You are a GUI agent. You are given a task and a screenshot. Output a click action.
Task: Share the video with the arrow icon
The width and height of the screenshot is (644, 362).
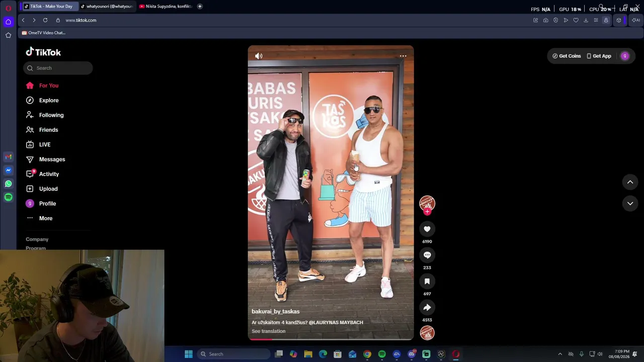(x=427, y=308)
